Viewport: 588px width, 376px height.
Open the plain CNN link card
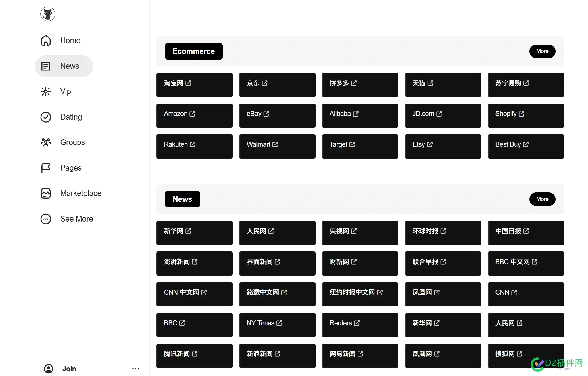526,294
